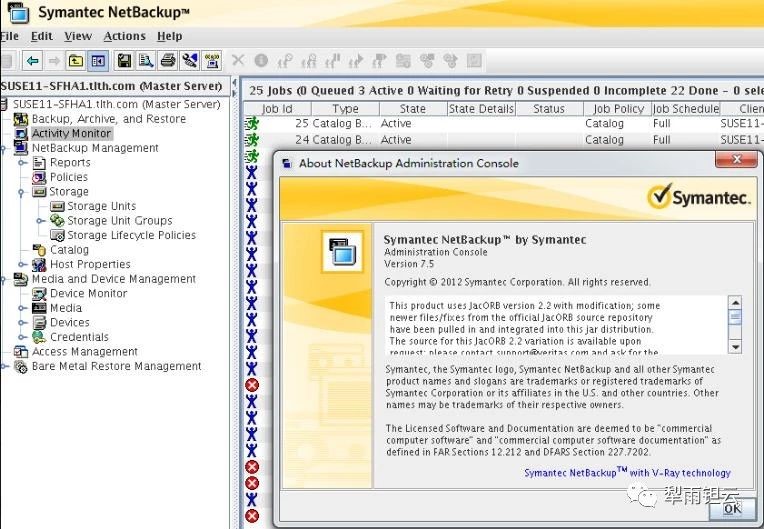Expand the Storage Unit Groups node
Screen dimensions: 764x529
40,221
